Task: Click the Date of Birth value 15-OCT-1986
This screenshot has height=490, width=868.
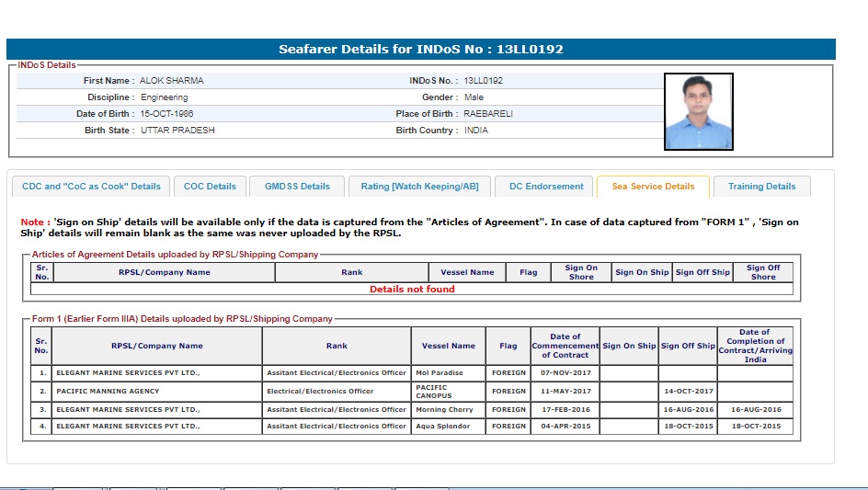Action: pyautogui.click(x=166, y=114)
